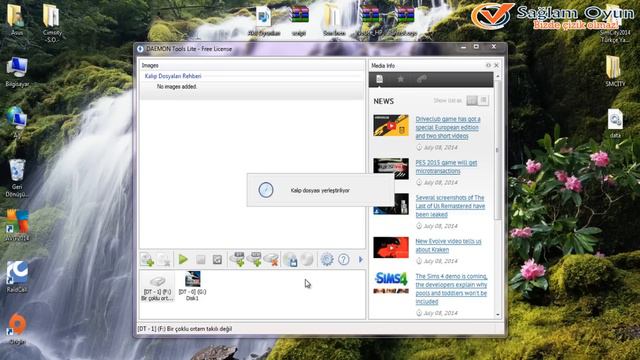Viewport: 640px width, 360px height.
Task: Click the Add Image toolbar icon
Action: [147, 260]
